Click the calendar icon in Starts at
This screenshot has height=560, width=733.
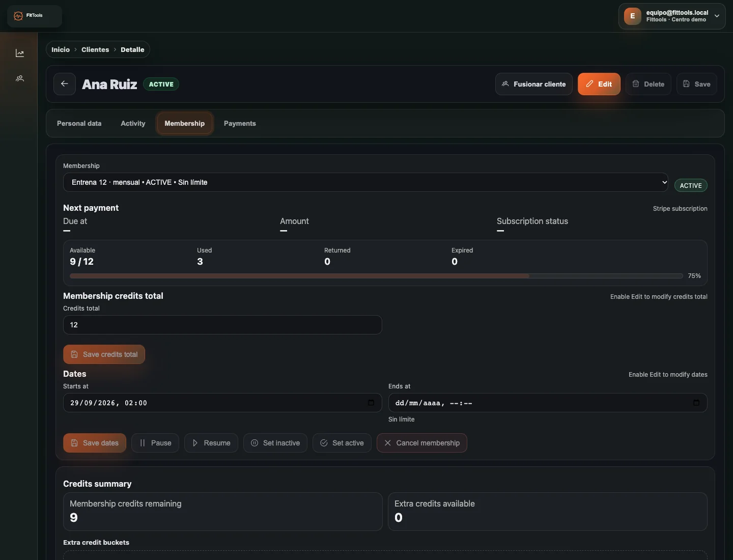tap(371, 403)
